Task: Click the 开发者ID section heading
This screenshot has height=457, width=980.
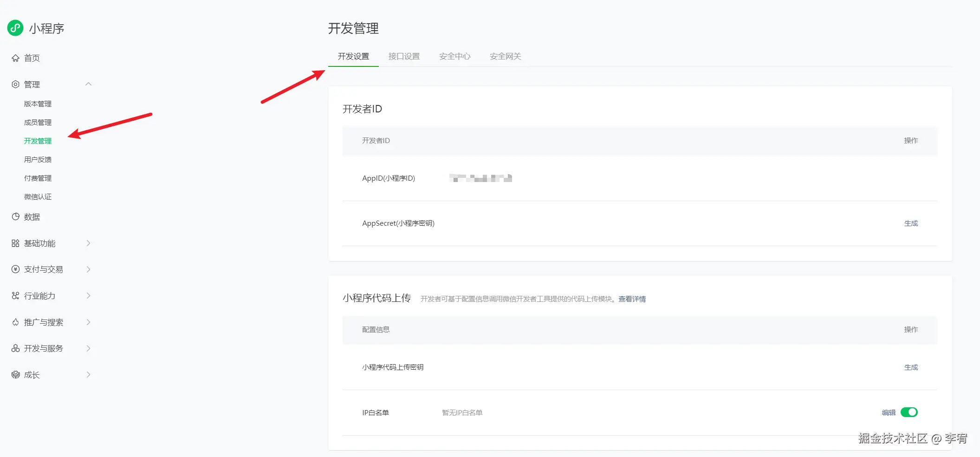Action: pyautogui.click(x=362, y=109)
